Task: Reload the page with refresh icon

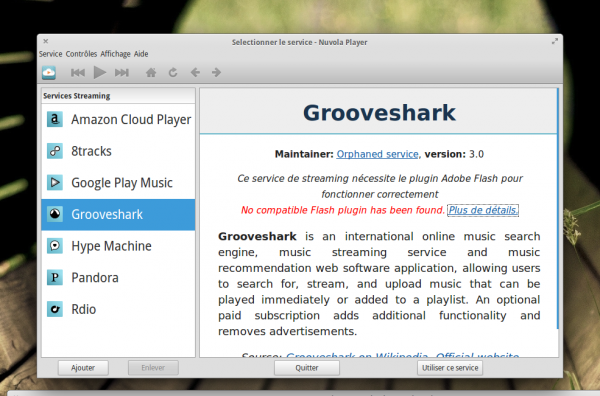Action: pos(173,72)
